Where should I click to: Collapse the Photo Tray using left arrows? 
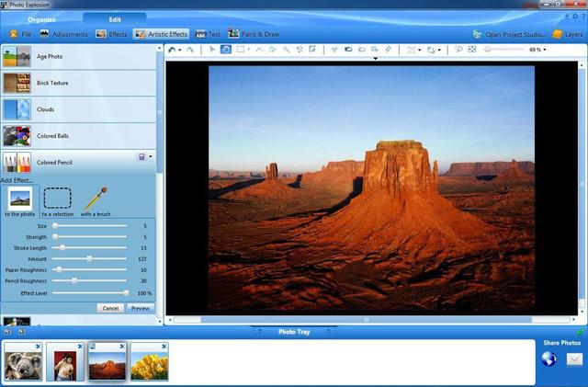pyautogui.click(x=259, y=332)
